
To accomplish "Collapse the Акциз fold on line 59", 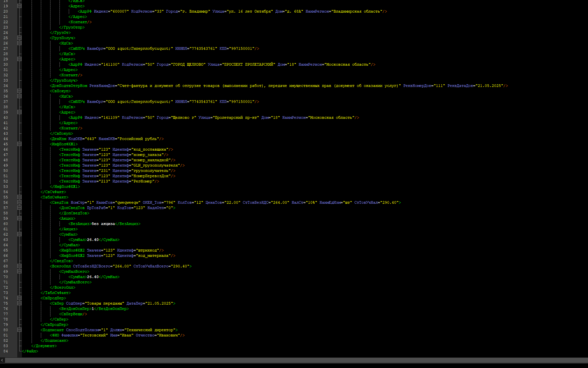I will (x=19, y=218).
